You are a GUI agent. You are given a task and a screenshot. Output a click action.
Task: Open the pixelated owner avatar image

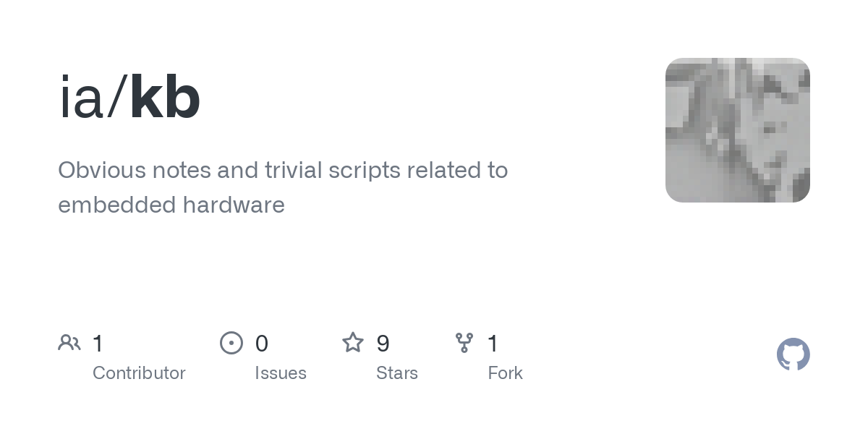737,130
